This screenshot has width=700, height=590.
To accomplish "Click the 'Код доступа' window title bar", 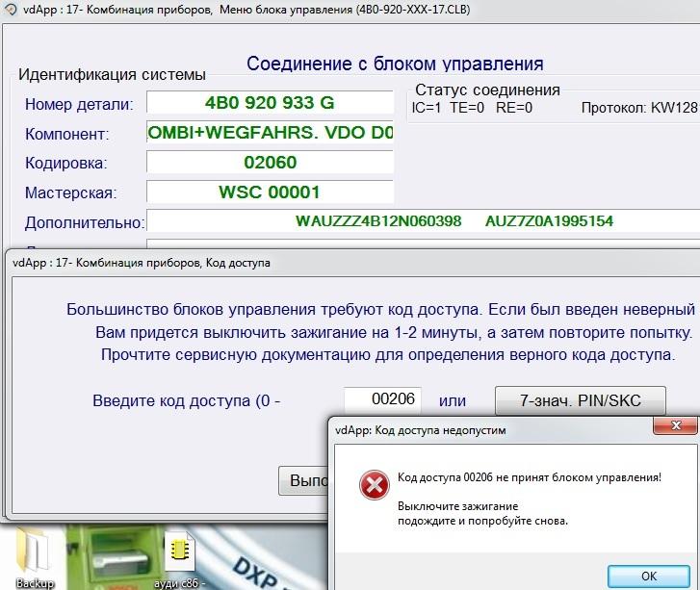I will click(352, 263).
